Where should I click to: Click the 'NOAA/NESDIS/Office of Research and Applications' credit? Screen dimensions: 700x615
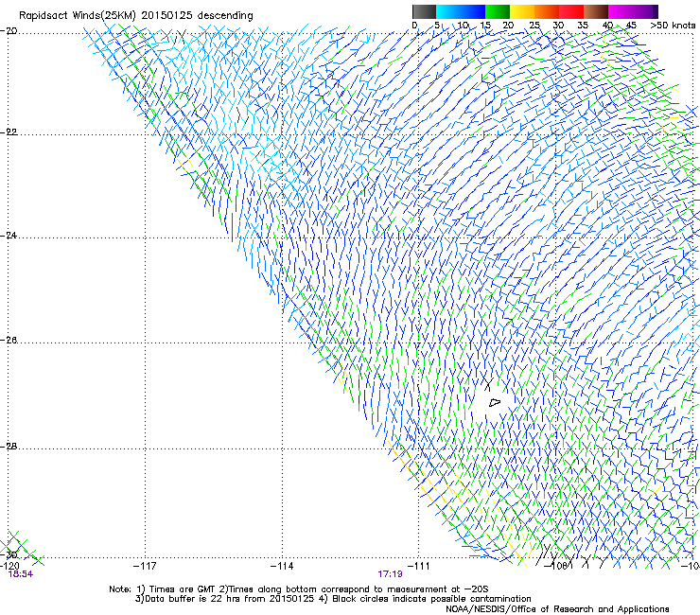pos(557,609)
